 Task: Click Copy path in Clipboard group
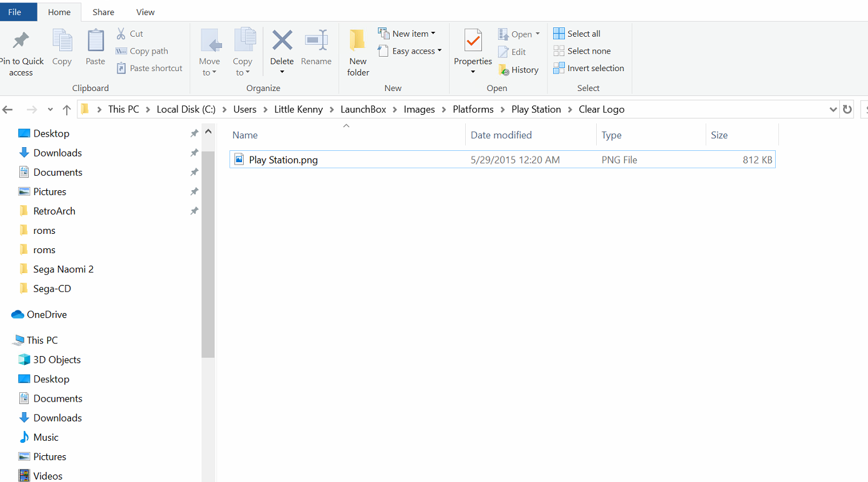(142, 51)
